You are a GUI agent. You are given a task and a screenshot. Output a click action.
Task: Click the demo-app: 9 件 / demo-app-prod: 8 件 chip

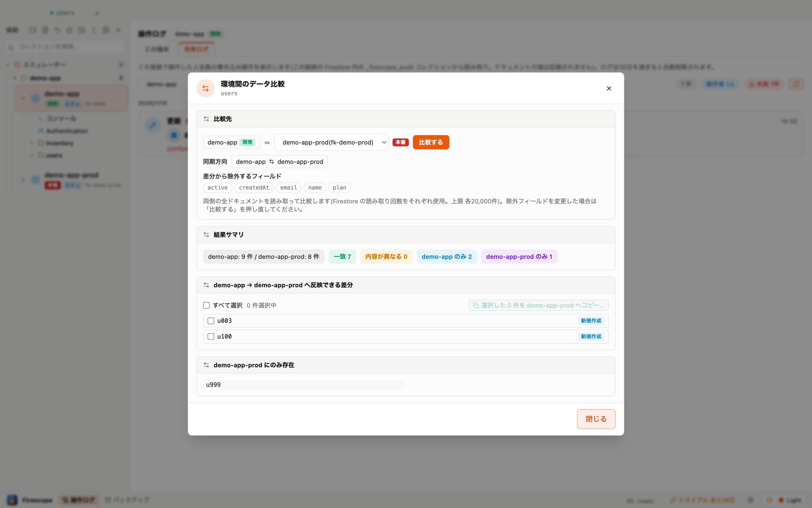click(263, 257)
